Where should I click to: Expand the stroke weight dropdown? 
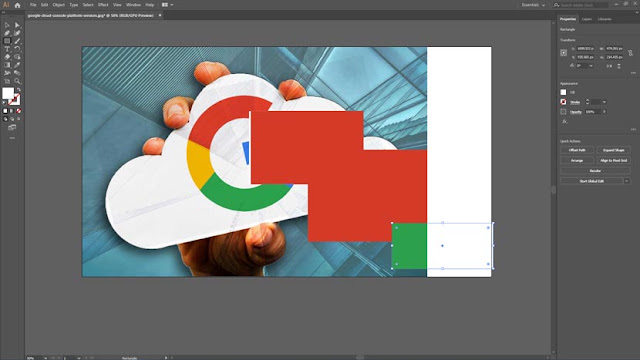[604, 102]
